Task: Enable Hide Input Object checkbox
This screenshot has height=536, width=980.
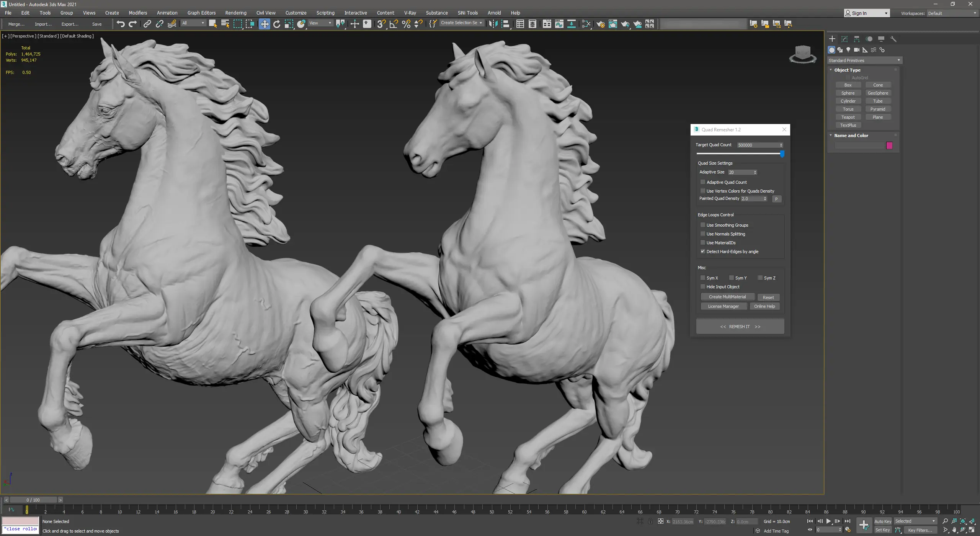Action: [703, 287]
